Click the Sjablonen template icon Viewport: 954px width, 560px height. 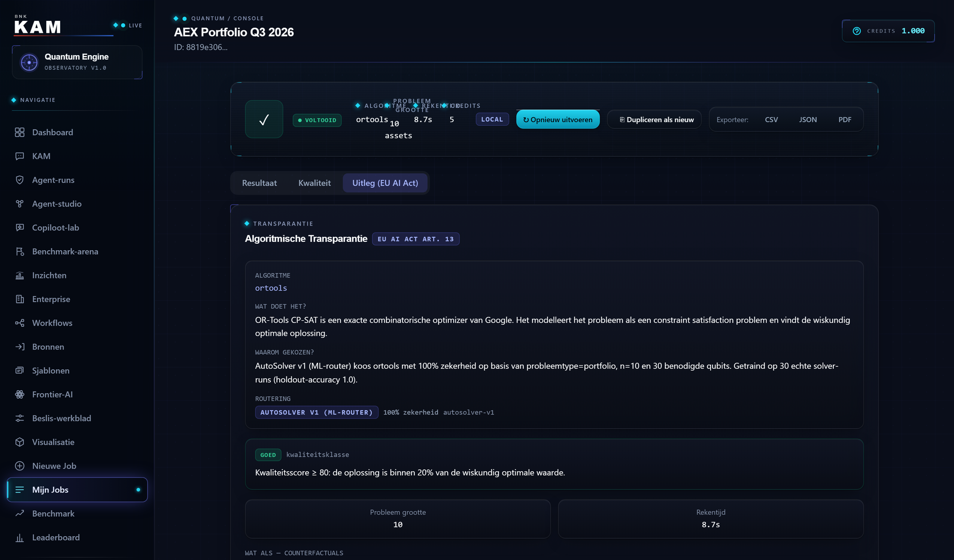click(x=19, y=370)
